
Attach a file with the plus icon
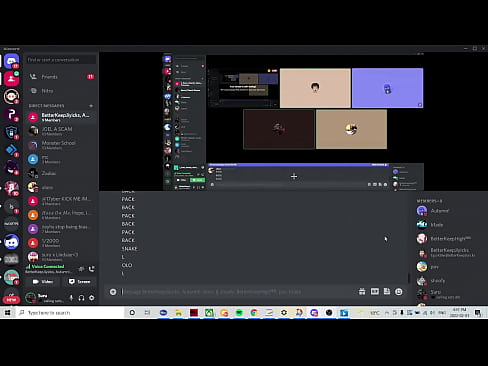[x=113, y=292]
